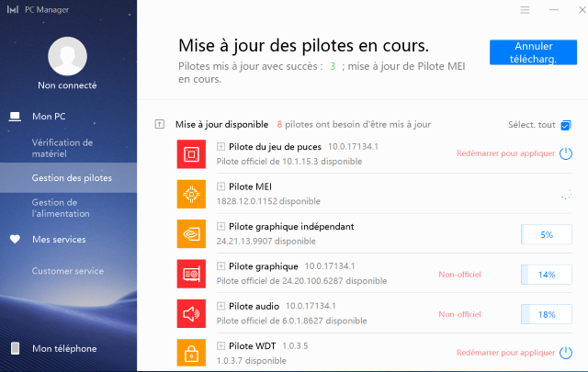
Task: Click Non-officiel label on Pilote graphique row
Action: click(459, 275)
